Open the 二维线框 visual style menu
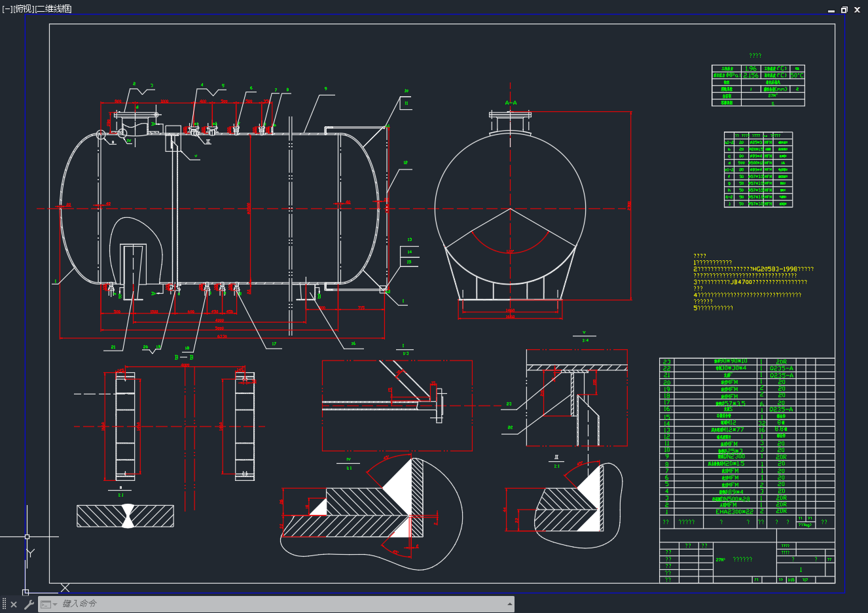 (54, 9)
